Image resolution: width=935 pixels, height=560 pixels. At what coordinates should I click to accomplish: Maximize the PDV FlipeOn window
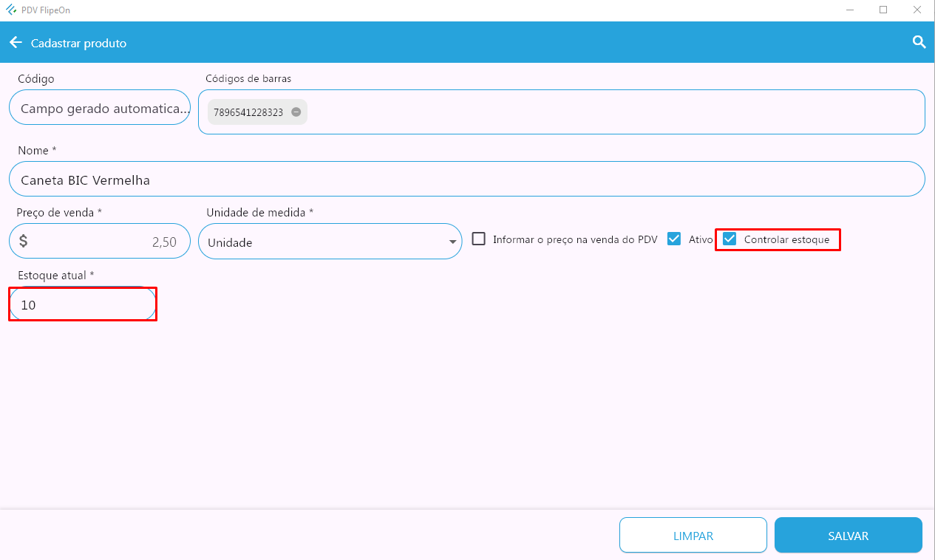tap(883, 10)
